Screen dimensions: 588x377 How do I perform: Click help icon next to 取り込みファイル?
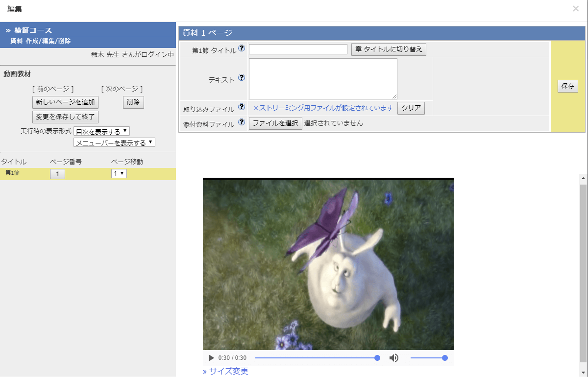pyautogui.click(x=242, y=107)
